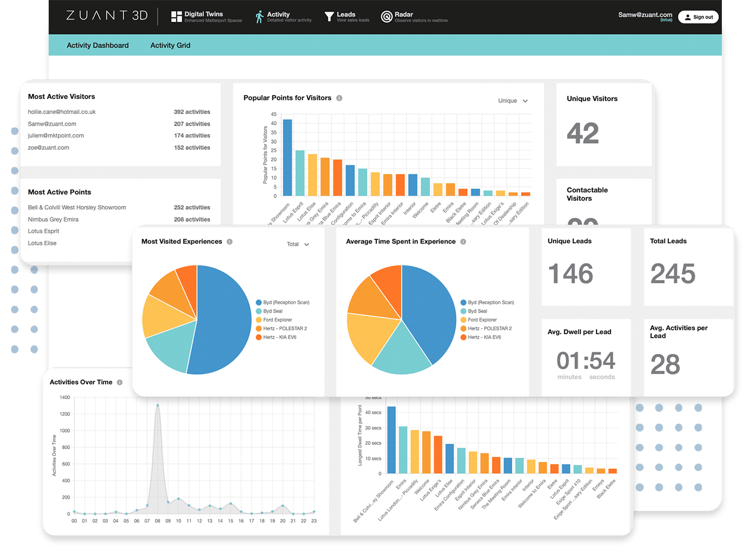Toggle Byd (Reception Scan) legend in Average Time Spent
756x559 pixels.
487,302
